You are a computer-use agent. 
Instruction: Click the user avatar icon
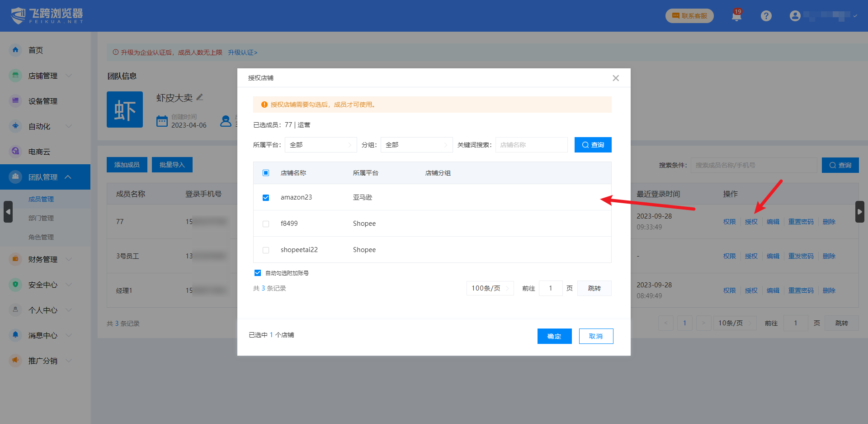coord(795,16)
